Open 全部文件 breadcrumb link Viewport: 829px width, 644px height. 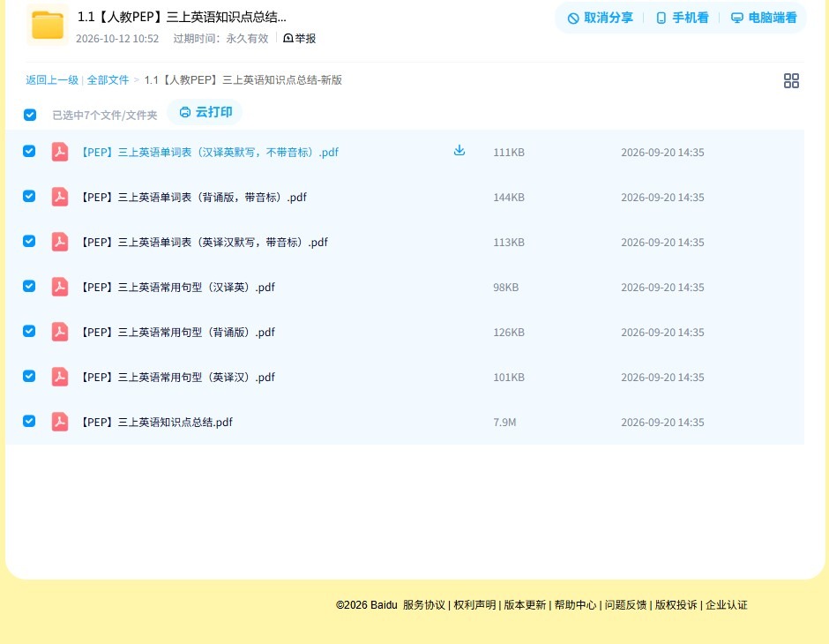(x=108, y=80)
